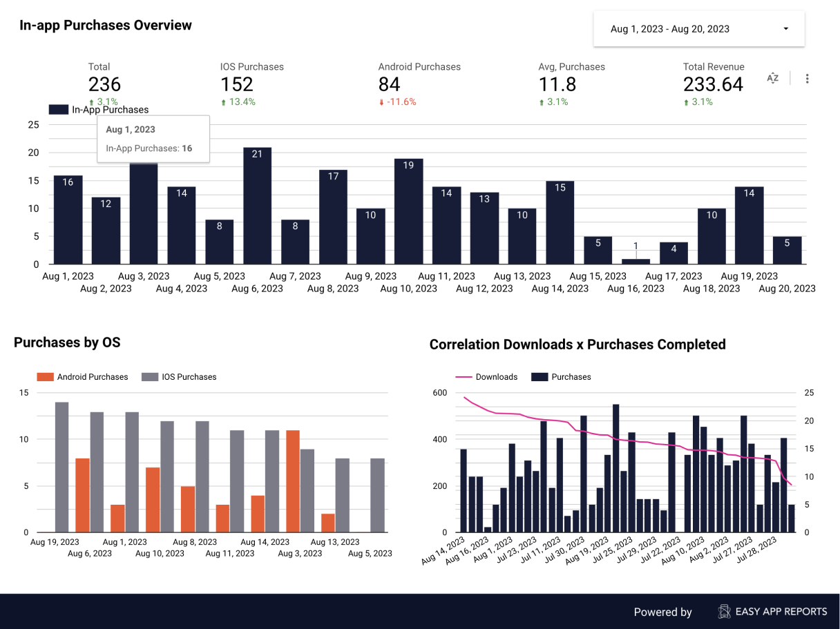Screen dimensions: 840x629
Task: Click the Total Revenue 233.64 value
Action: point(713,84)
